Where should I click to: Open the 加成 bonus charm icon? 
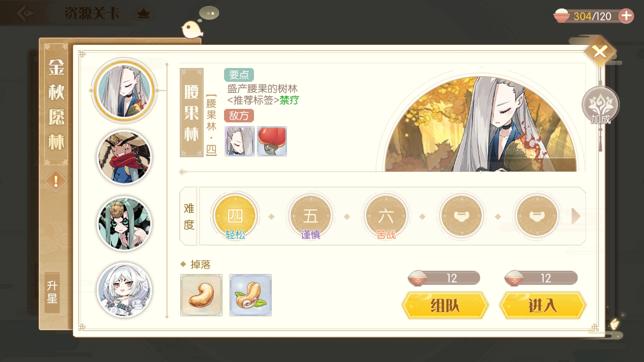pyautogui.click(x=600, y=106)
